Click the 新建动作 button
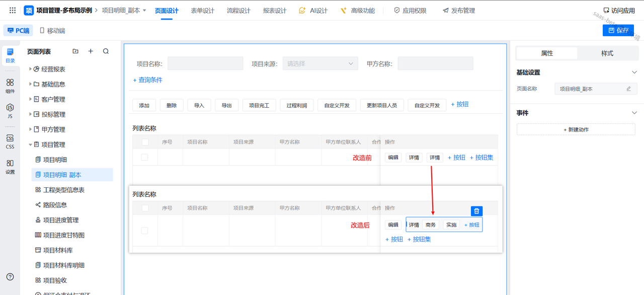Viewport: 644px width, 295px height. point(576,129)
